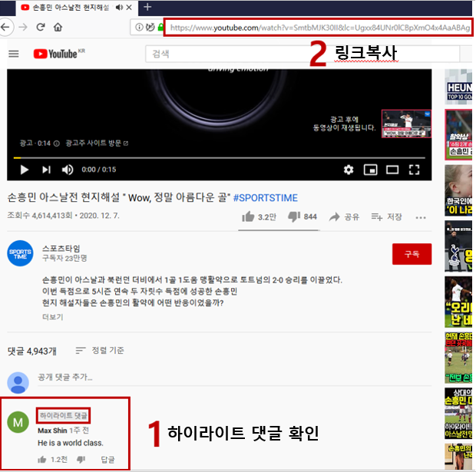476x472 pixels.
Task: Dislike the video with thumbs-down 844
Action: [302, 216]
